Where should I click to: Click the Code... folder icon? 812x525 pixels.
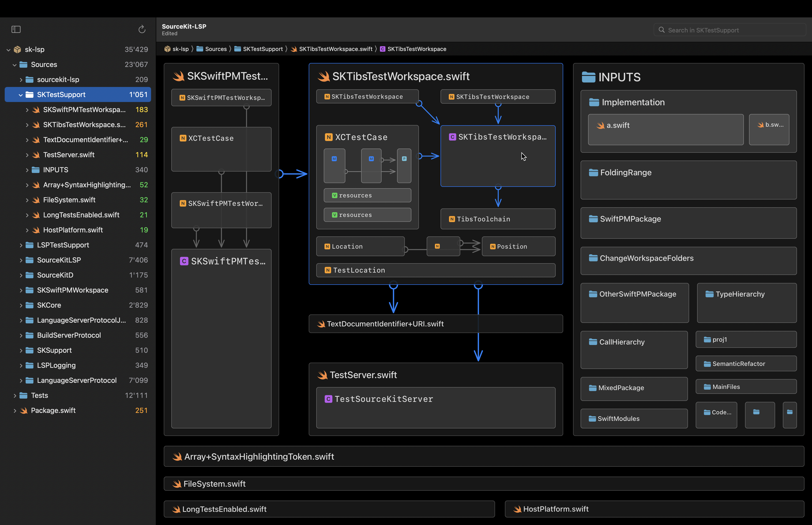point(707,412)
